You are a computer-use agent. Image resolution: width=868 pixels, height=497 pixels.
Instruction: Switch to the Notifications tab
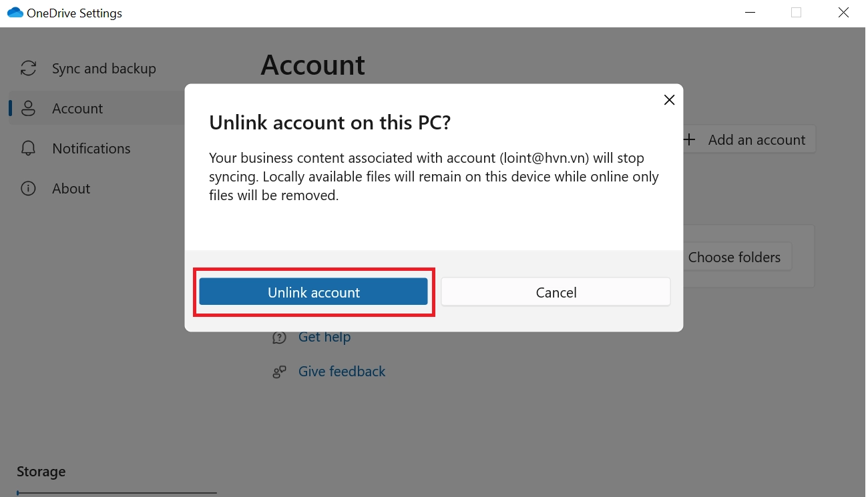91,149
